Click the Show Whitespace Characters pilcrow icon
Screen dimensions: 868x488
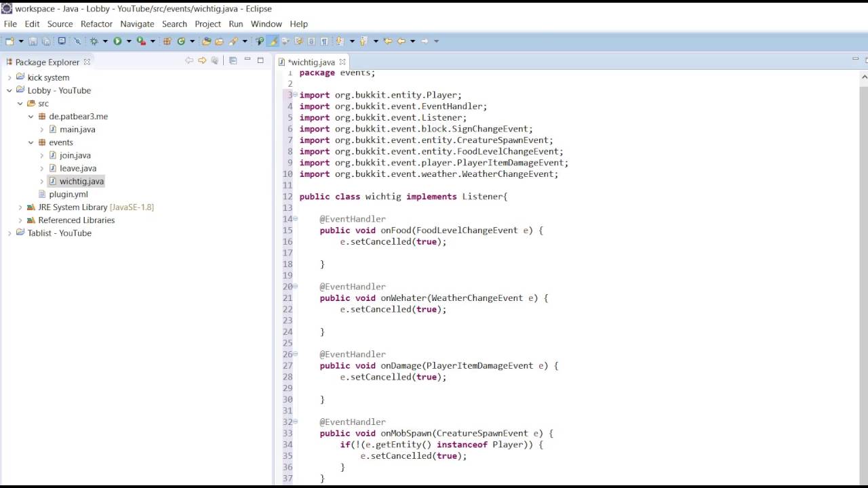pyautogui.click(x=324, y=41)
